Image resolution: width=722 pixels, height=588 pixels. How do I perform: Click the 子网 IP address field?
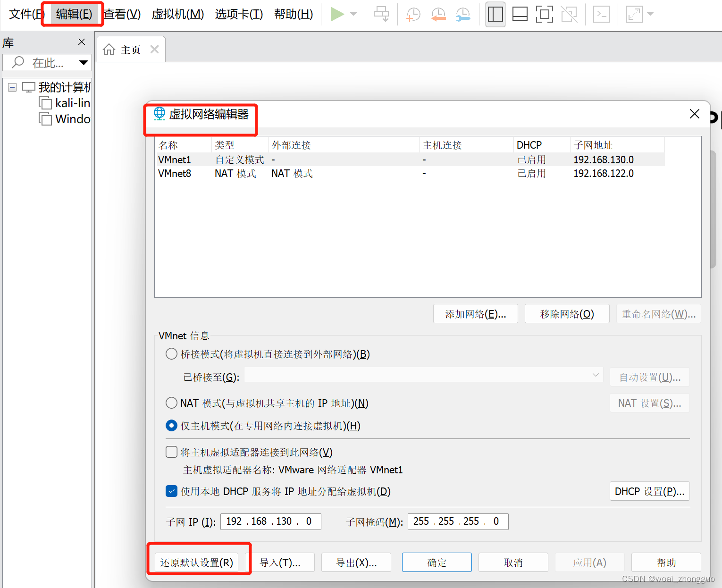tap(271, 521)
